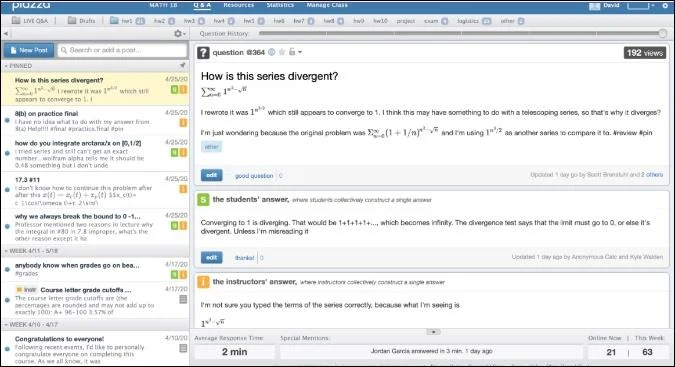Star question @364 as favorite
This screenshot has width=675, height=367.
click(282, 52)
